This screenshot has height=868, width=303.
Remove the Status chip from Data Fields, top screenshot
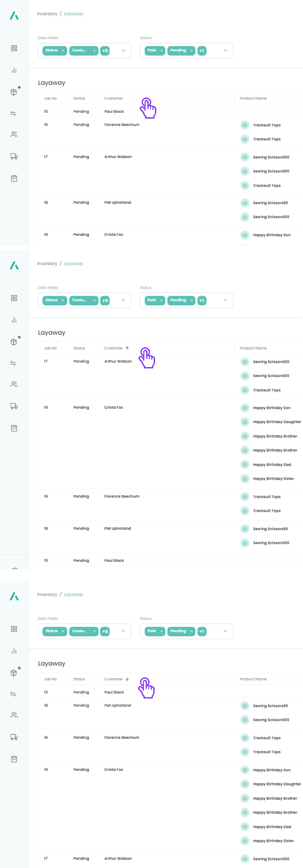63,51
